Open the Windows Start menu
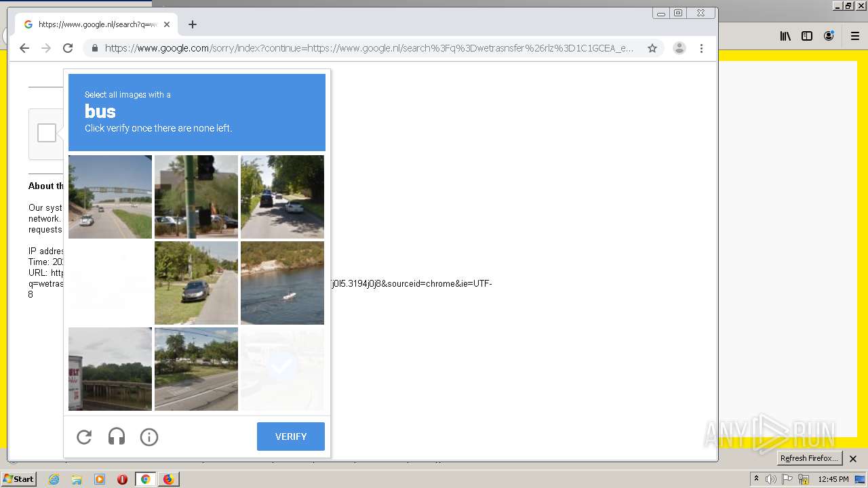 pos(18,479)
